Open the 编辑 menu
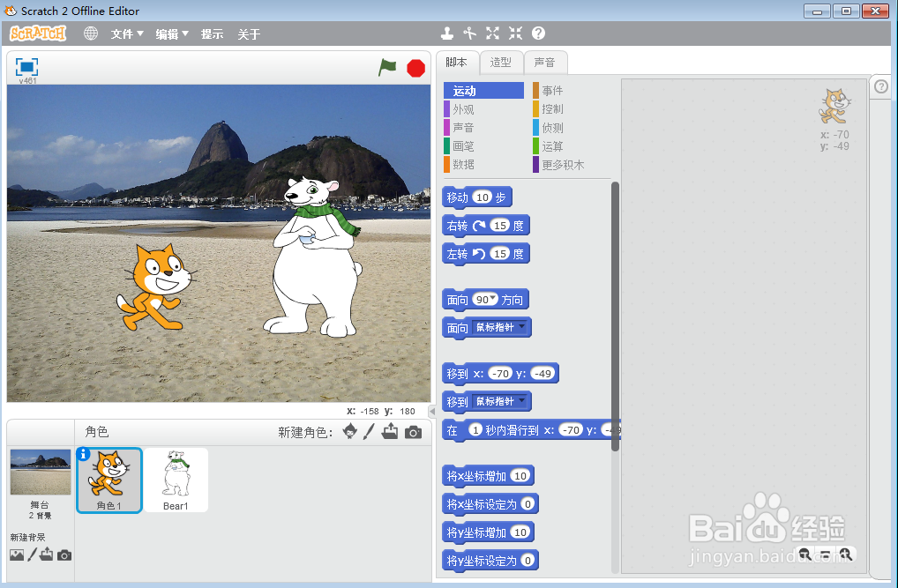The height and width of the screenshot is (588, 898). (172, 34)
